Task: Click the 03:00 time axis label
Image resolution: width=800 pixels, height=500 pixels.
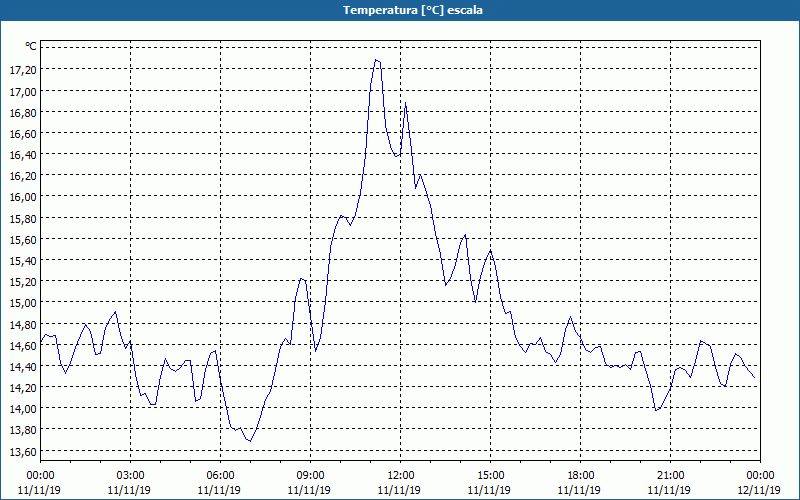Action: point(130,476)
